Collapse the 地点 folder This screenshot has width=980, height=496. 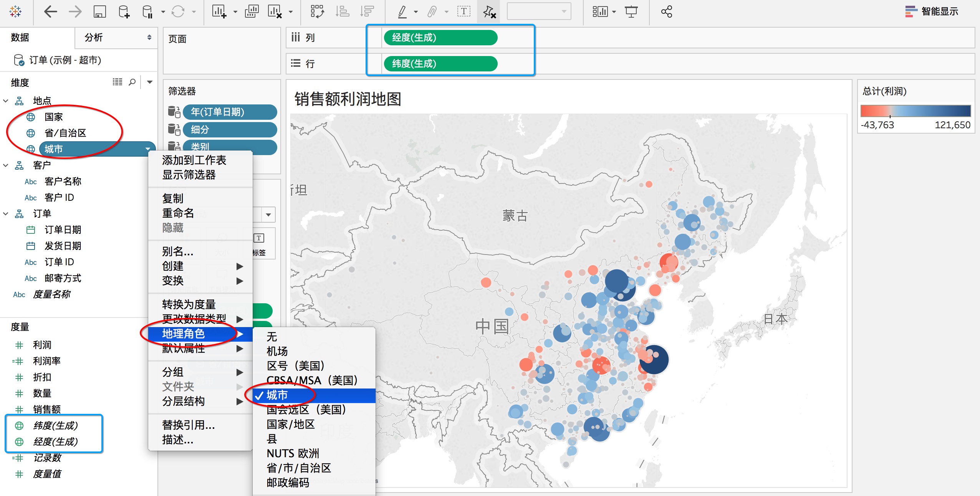[x=6, y=101]
